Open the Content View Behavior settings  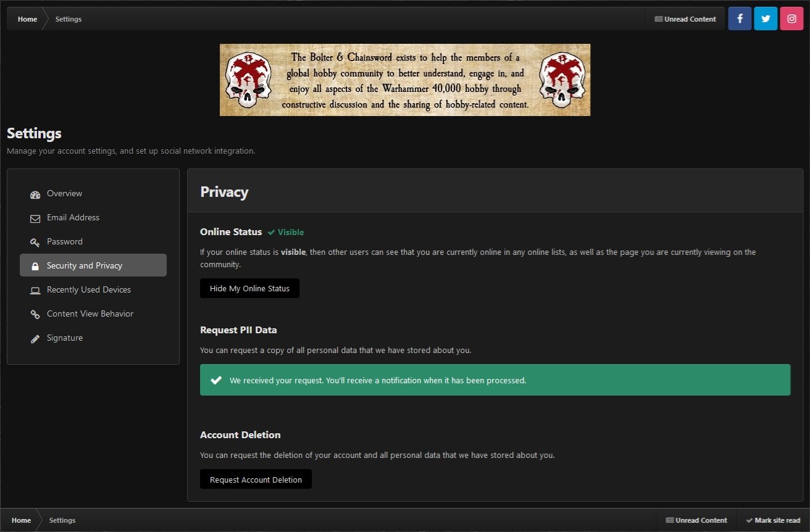[90, 314]
